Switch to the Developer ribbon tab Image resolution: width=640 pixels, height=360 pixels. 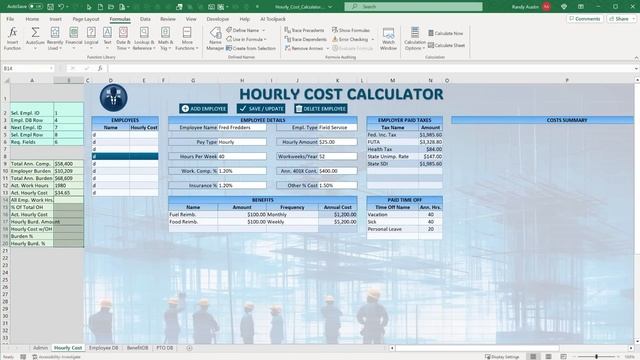[218, 19]
